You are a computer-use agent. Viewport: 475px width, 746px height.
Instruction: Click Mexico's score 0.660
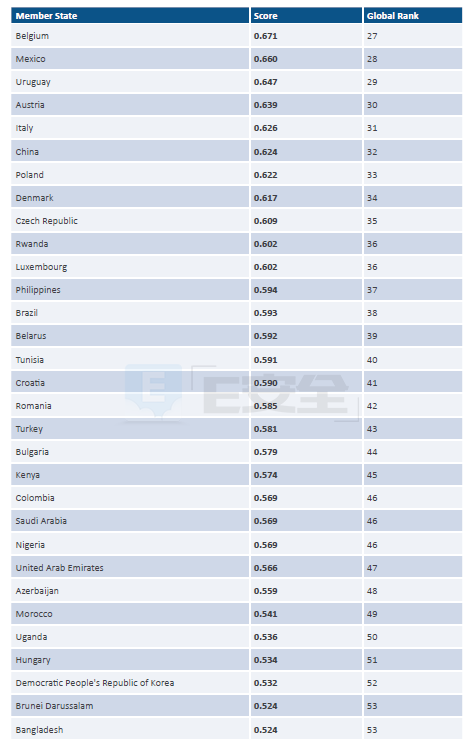(x=266, y=59)
